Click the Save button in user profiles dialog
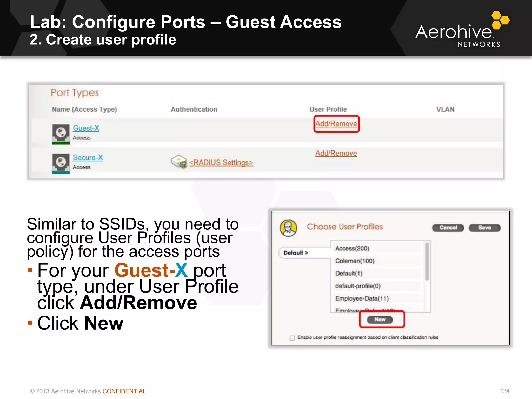This screenshot has width=532, height=399. click(x=485, y=228)
